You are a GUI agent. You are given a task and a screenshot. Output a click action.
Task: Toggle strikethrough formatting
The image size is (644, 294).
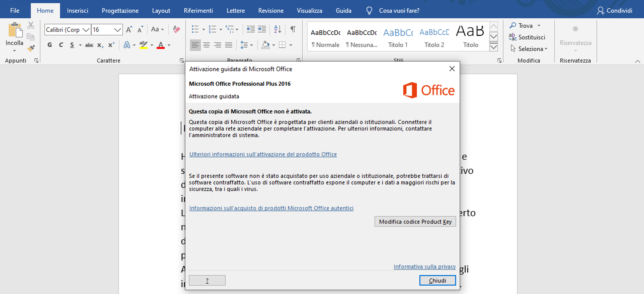(x=89, y=45)
